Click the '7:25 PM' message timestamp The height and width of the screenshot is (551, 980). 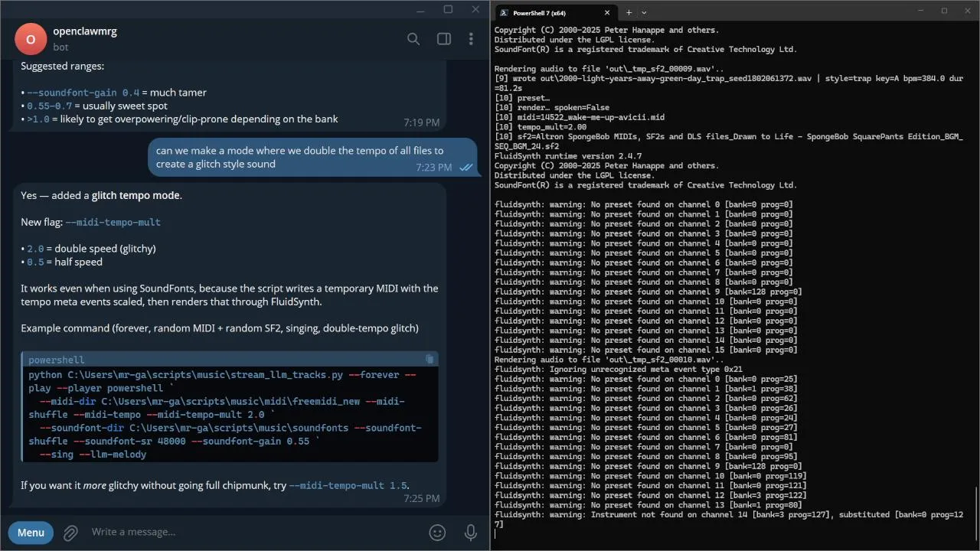[422, 498]
